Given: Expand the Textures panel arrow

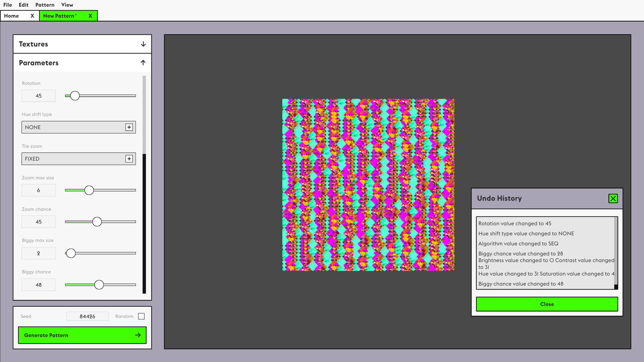Looking at the screenshot, I should [143, 44].
